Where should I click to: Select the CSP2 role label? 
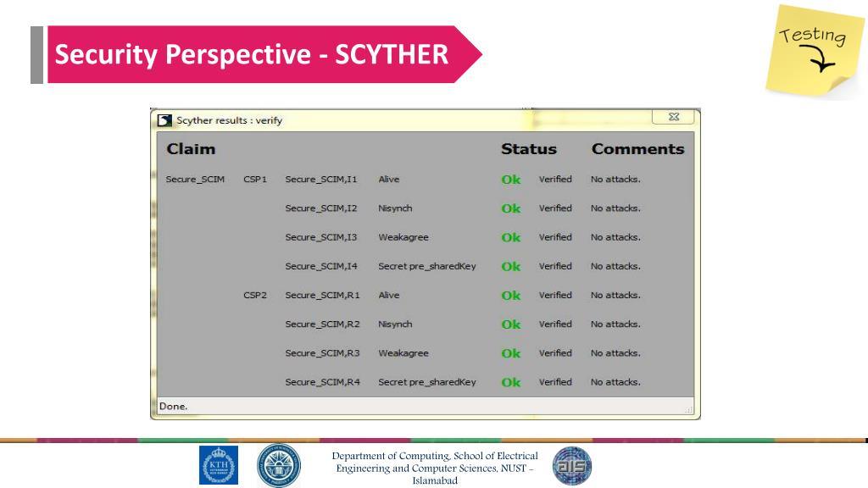click(x=255, y=295)
